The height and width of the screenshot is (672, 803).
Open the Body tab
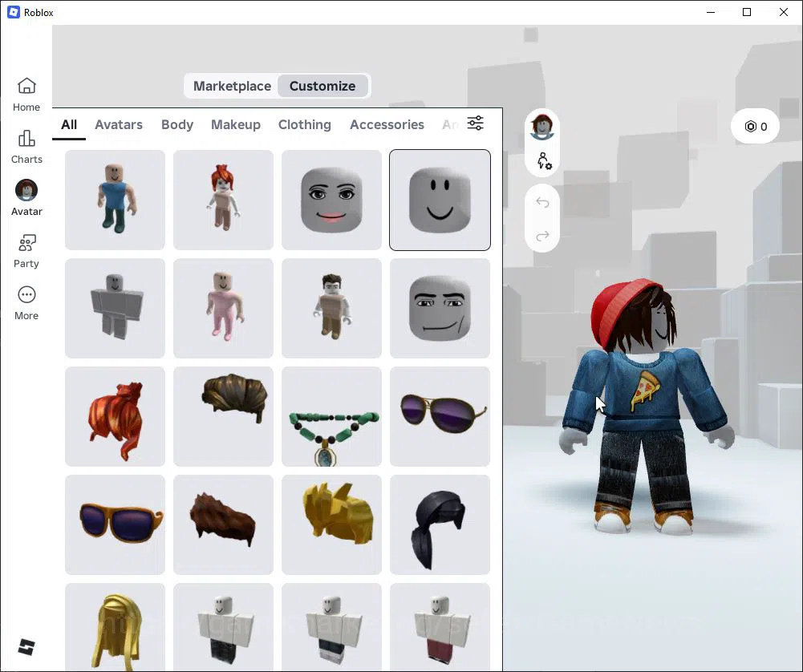coord(177,124)
